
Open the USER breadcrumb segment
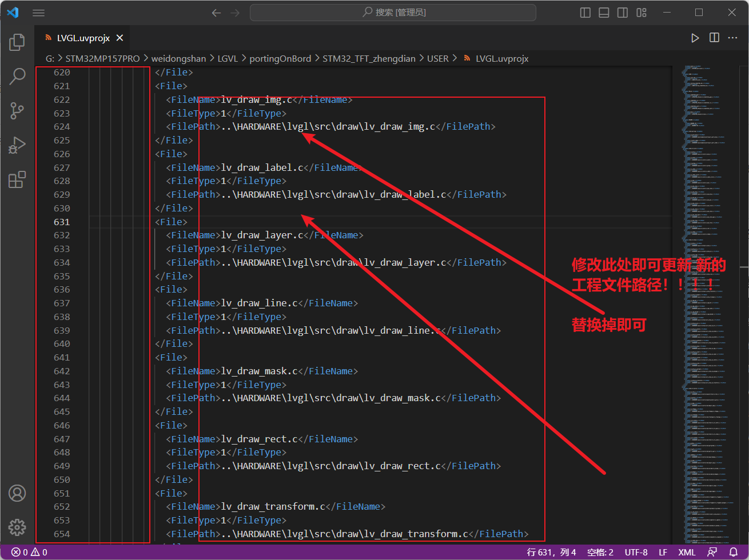click(438, 58)
